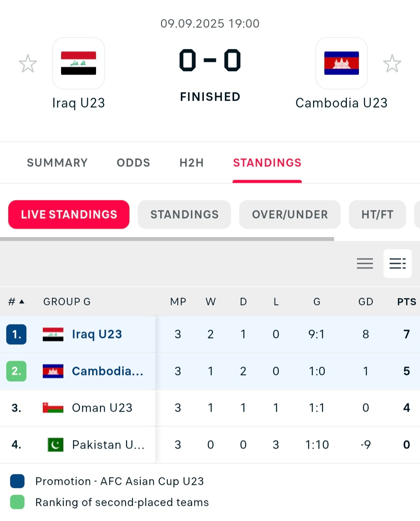Open the Summary tab
The height and width of the screenshot is (521, 420).
pyautogui.click(x=57, y=163)
